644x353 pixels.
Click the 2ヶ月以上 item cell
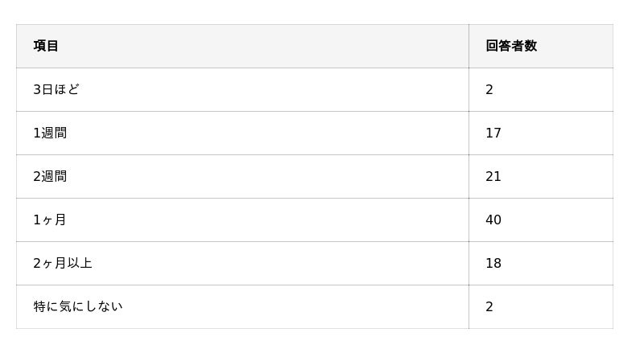pos(63,263)
